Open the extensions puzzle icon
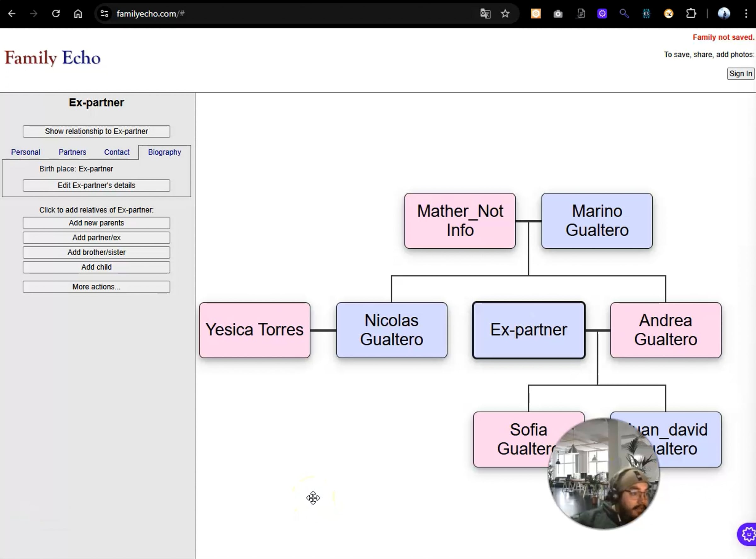Viewport: 756px width, 559px height. pyautogui.click(x=691, y=14)
